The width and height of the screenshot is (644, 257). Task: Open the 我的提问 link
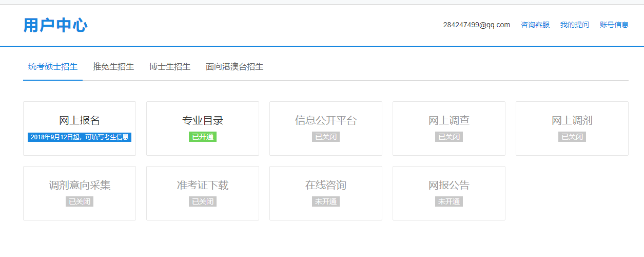pyautogui.click(x=575, y=25)
